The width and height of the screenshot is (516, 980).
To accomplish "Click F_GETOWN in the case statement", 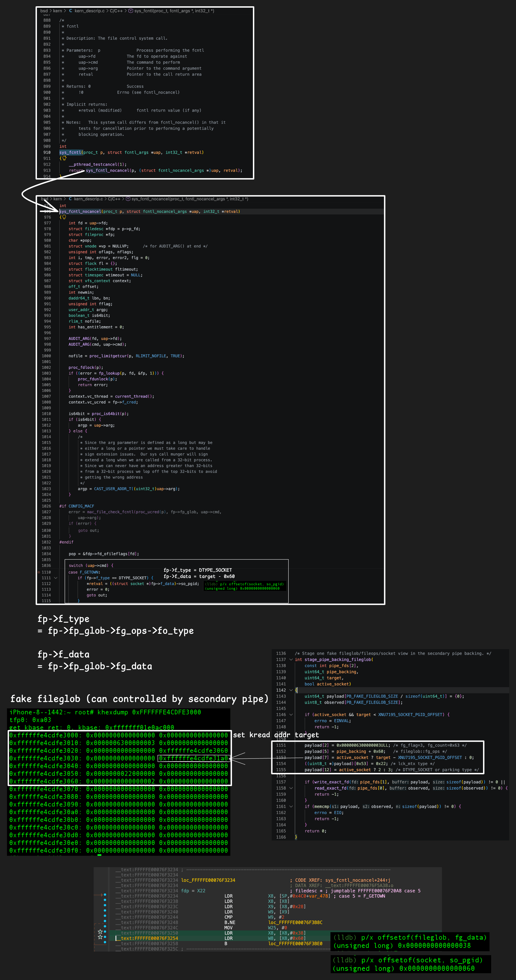I will click(89, 572).
